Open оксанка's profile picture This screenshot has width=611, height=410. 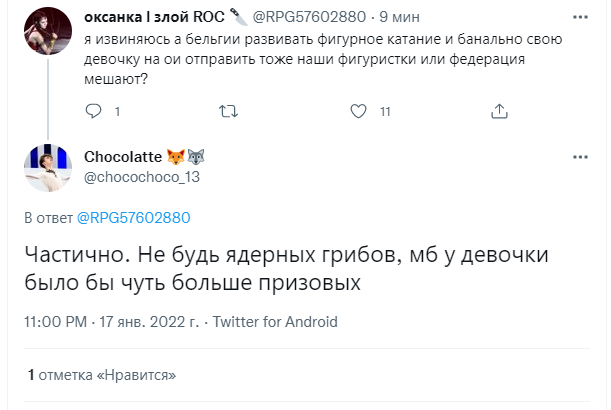point(41,30)
